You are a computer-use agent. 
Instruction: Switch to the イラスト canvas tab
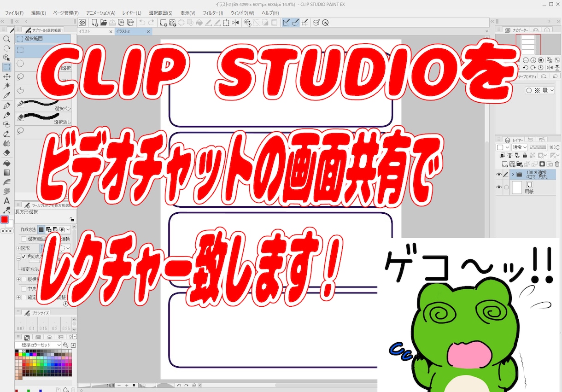pyautogui.click(x=95, y=31)
